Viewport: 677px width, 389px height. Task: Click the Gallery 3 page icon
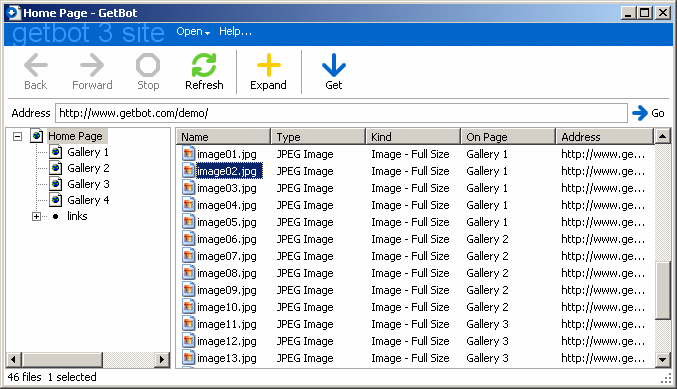(56, 184)
